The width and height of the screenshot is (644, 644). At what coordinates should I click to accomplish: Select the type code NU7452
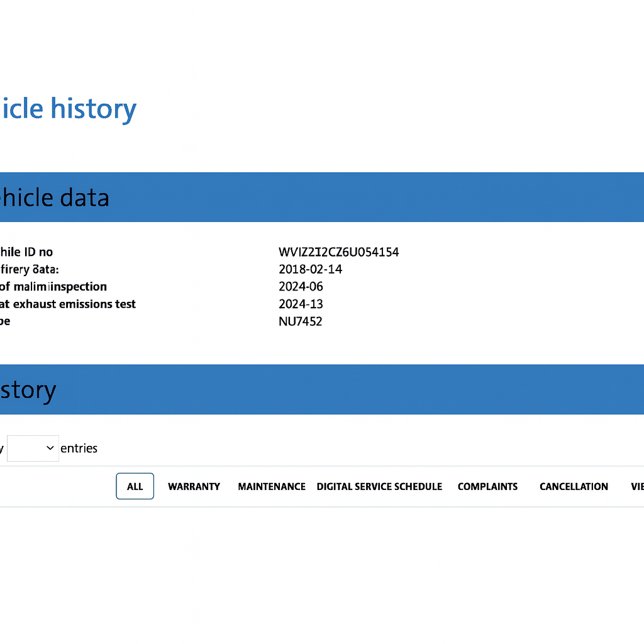coord(301,321)
